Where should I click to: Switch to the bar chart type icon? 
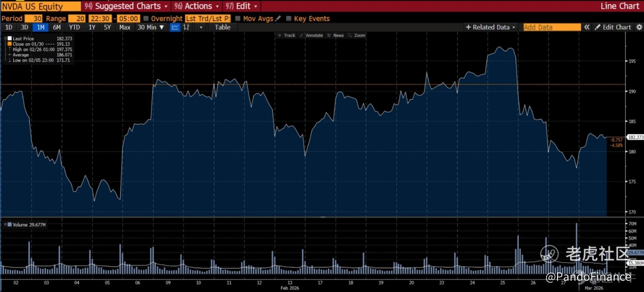coord(186,27)
